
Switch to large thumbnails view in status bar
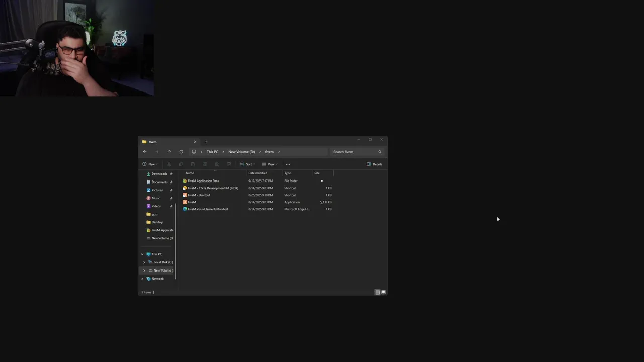click(384, 292)
